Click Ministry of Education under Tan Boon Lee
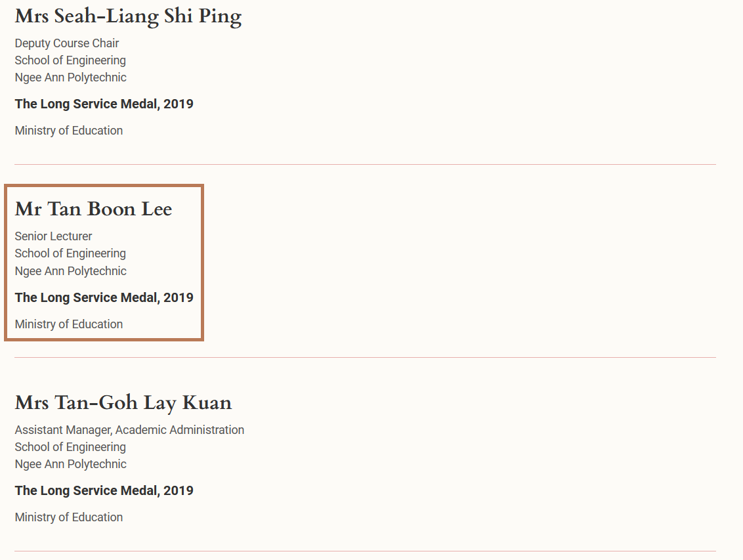The height and width of the screenshot is (560, 743). [x=69, y=324]
